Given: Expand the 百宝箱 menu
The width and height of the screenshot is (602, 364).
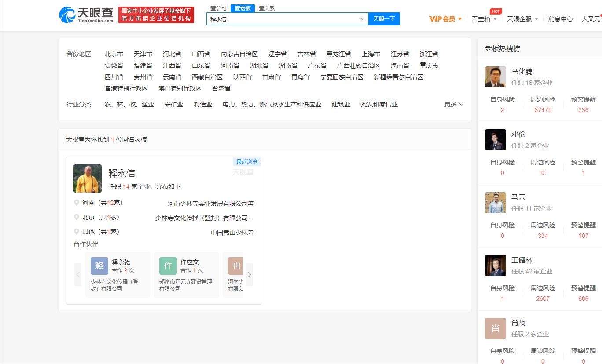Looking at the screenshot, I should tap(484, 19).
